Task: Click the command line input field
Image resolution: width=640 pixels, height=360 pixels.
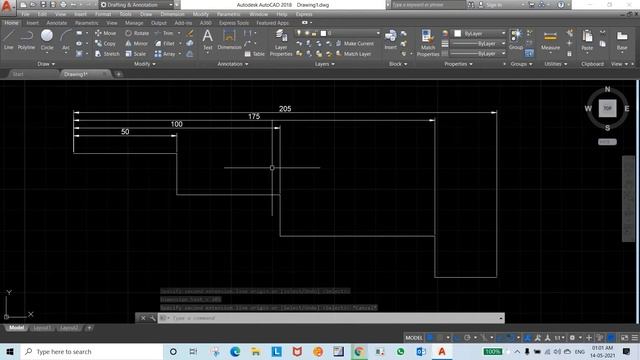Action: 331,318
